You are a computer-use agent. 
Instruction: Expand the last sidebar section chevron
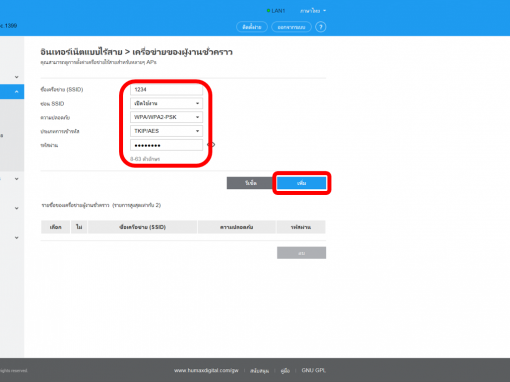pyautogui.click(x=16, y=238)
